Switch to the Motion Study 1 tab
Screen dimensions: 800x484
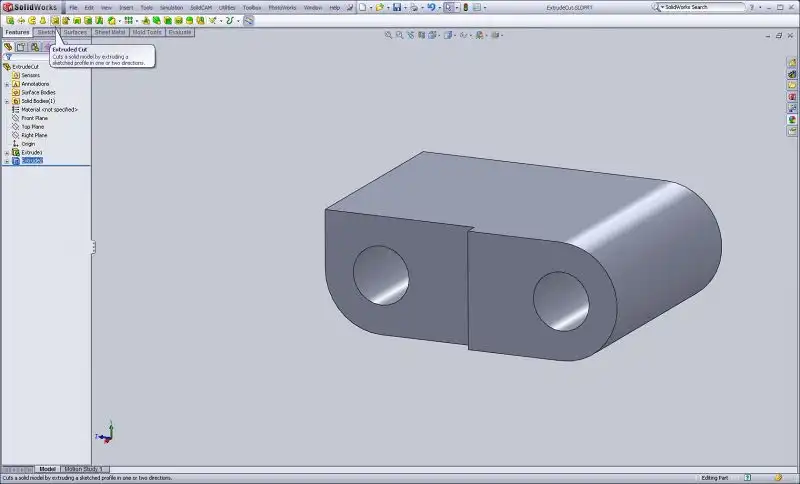coord(84,468)
